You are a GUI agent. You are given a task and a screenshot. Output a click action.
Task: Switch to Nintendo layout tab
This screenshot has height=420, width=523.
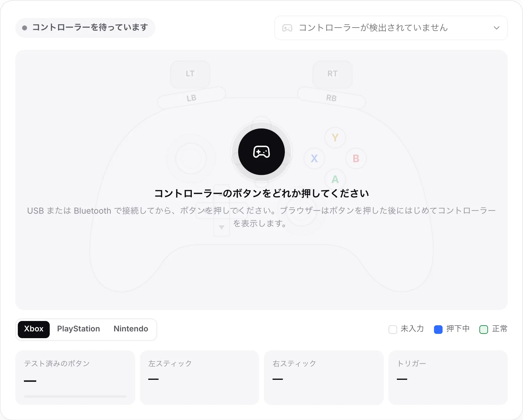[x=131, y=329]
